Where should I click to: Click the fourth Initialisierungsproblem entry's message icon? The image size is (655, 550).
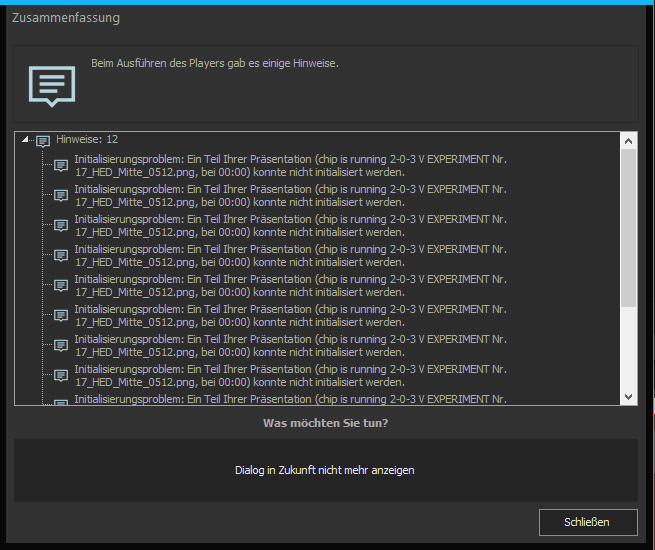[x=61, y=255]
